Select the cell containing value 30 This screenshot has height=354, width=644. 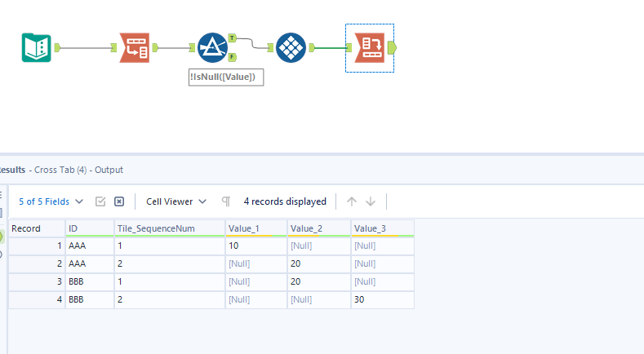tap(382, 299)
